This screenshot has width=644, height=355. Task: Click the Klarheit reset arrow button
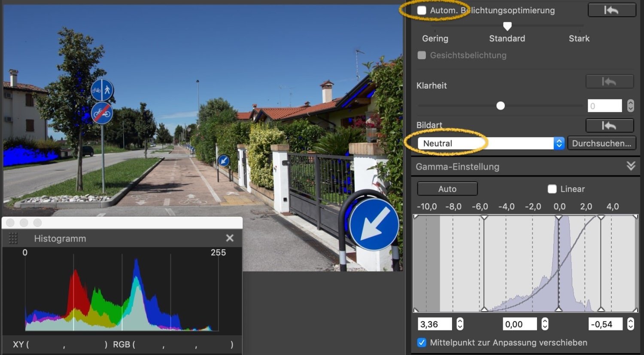point(609,81)
